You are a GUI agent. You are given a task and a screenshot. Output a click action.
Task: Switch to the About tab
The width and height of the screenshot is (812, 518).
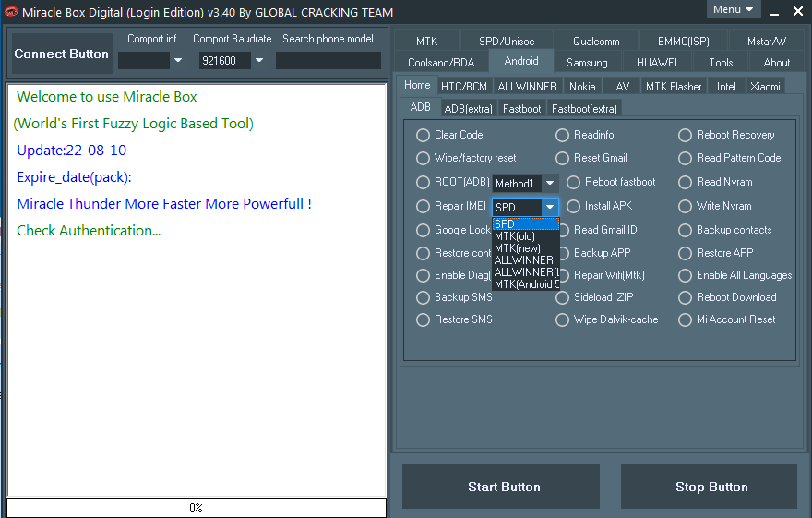pos(777,62)
